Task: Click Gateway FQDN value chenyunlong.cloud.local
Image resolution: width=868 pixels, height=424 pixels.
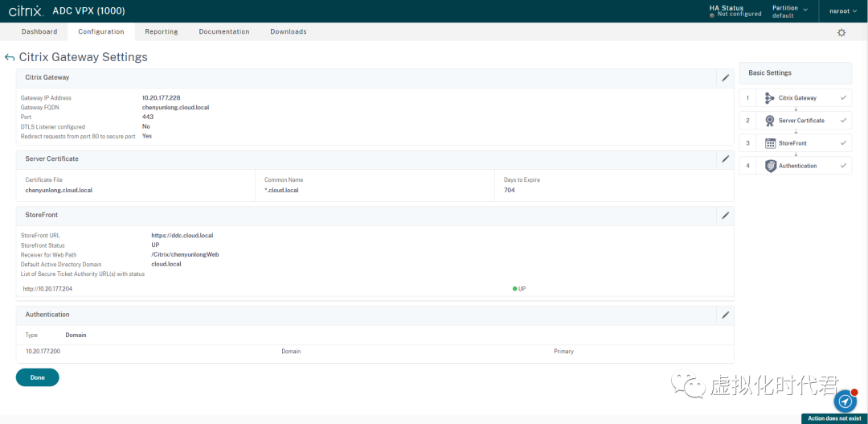Action: coord(175,107)
